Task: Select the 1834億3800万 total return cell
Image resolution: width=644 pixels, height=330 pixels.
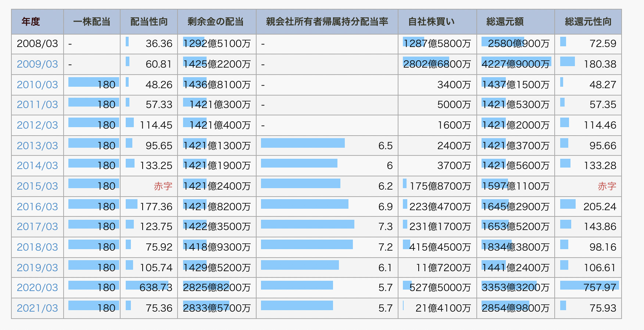Action: click(x=516, y=247)
